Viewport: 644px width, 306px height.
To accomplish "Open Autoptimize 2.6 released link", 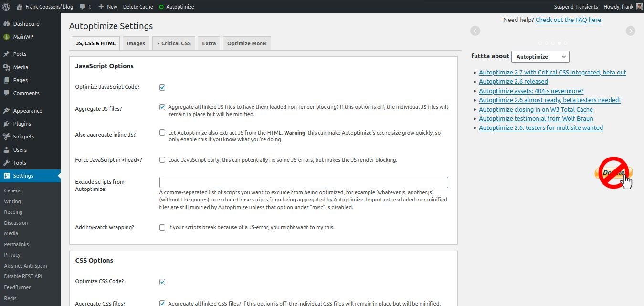I will pyautogui.click(x=513, y=82).
